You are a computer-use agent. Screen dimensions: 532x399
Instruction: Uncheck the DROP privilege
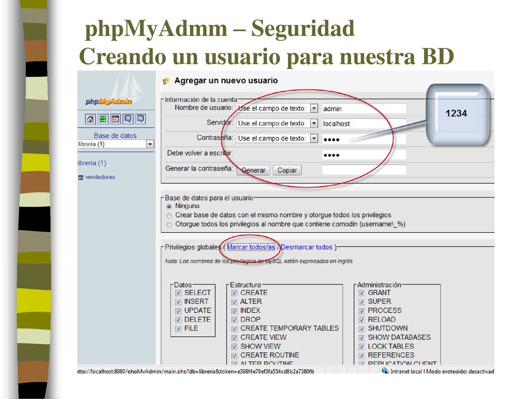234,320
